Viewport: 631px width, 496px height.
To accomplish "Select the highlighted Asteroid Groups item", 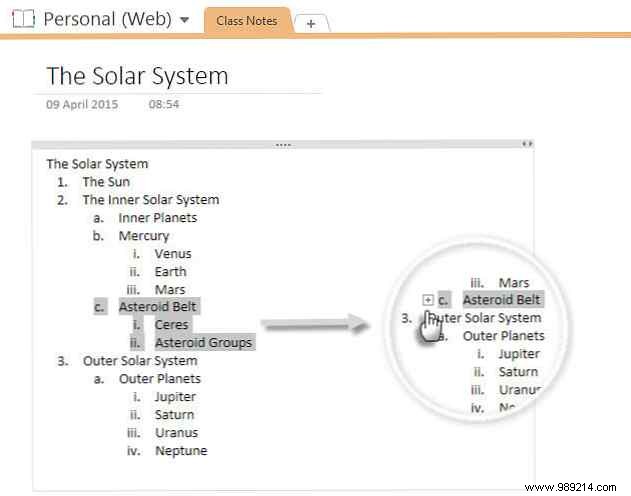I will (x=203, y=343).
